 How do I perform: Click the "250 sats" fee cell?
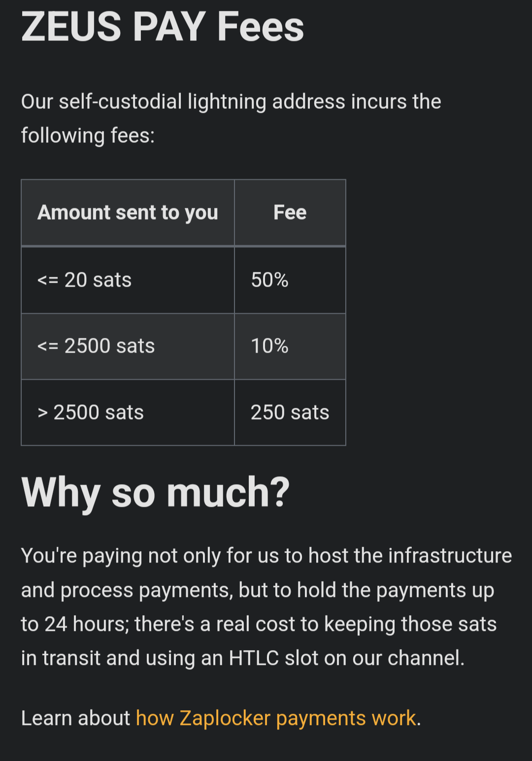tap(290, 412)
